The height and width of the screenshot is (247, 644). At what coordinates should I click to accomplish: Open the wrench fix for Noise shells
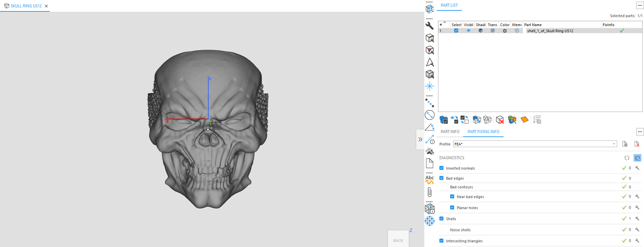click(x=637, y=230)
